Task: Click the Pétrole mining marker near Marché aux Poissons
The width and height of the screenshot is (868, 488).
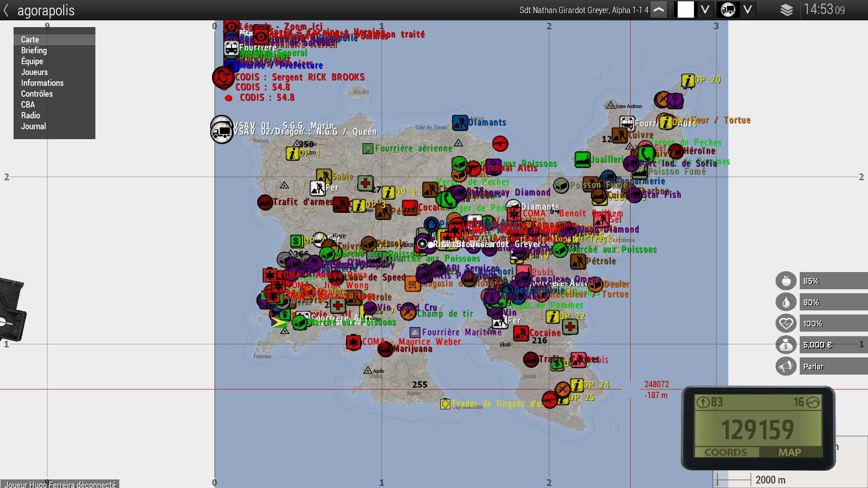Action: pos(578,261)
